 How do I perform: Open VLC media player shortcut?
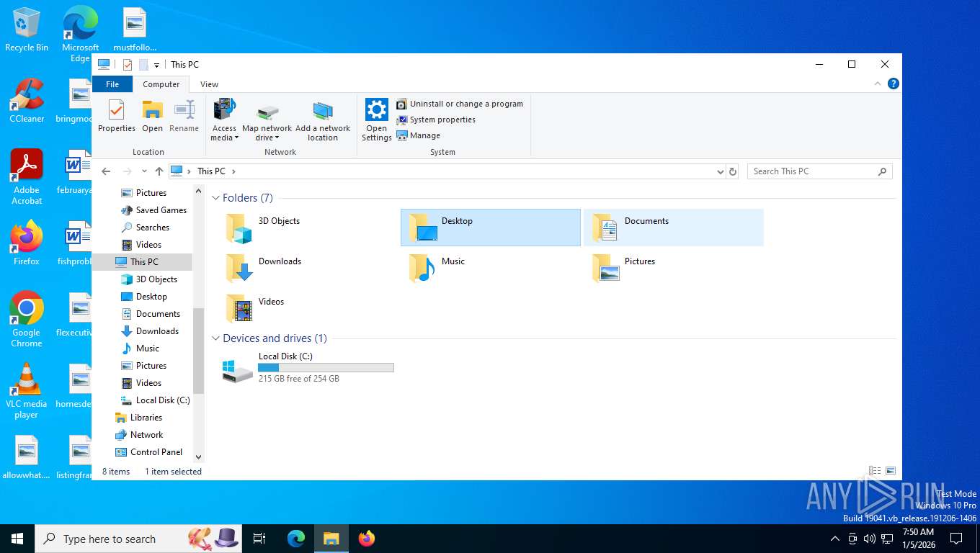click(x=27, y=391)
